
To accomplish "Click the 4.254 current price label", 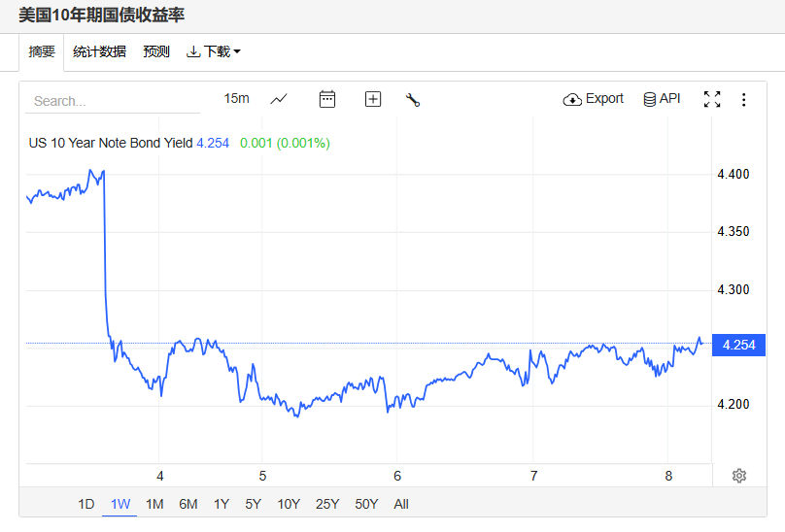I will tap(738, 345).
